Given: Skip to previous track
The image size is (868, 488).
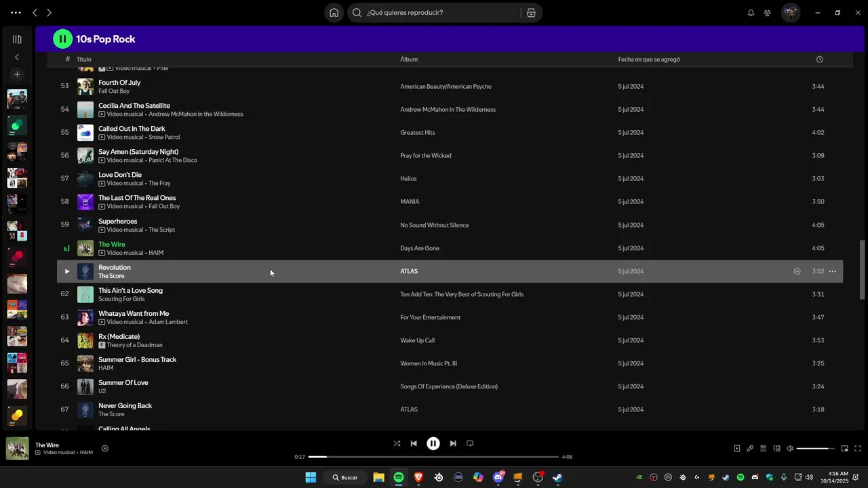Looking at the screenshot, I should pyautogui.click(x=414, y=443).
